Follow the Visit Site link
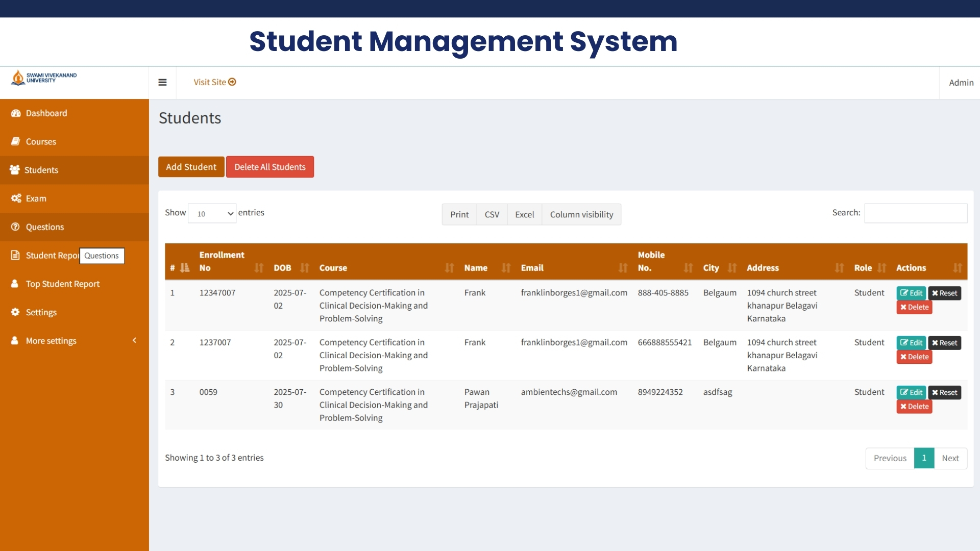Image resolution: width=980 pixels, height=551 pixels. tap(214, 82)
